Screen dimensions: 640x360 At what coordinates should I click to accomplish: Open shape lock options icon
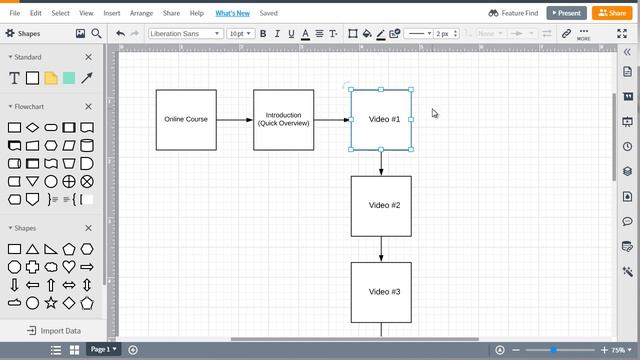pos(394,33)
